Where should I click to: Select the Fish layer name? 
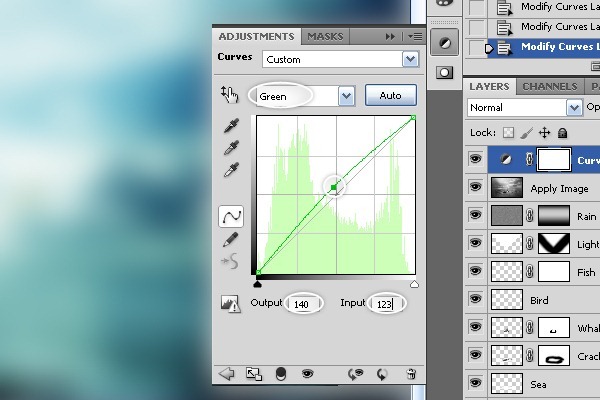pos(586,272)
